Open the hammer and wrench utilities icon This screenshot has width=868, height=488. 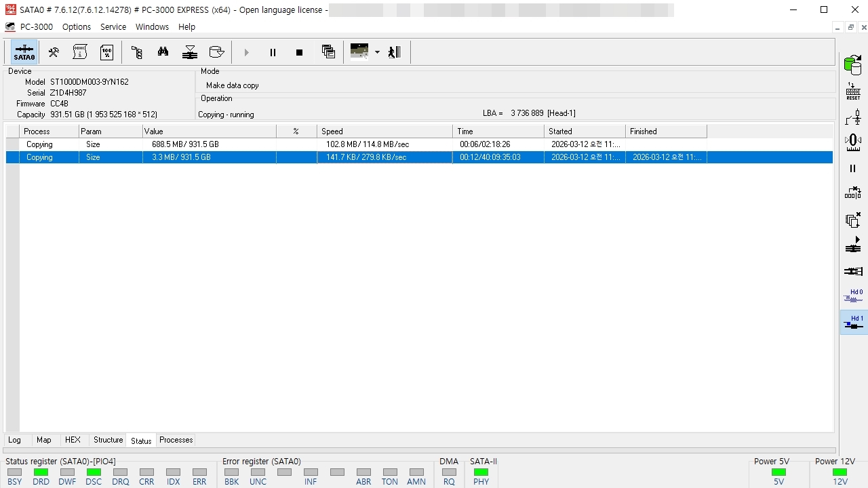click(x=53, y=52)
